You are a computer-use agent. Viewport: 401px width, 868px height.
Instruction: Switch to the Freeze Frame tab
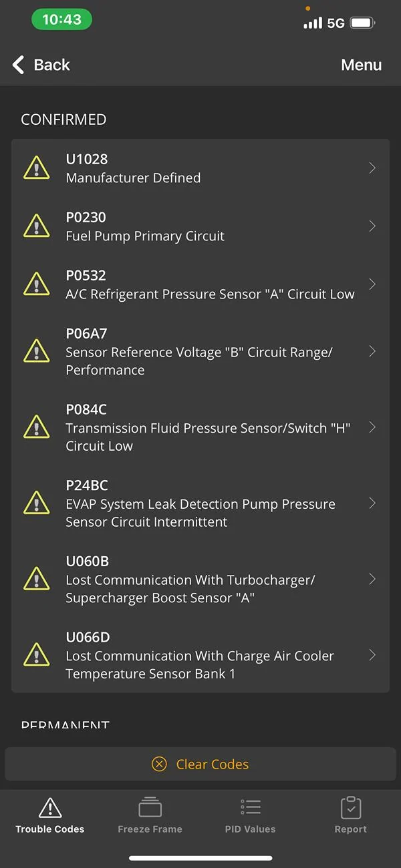tap(150, 815)
